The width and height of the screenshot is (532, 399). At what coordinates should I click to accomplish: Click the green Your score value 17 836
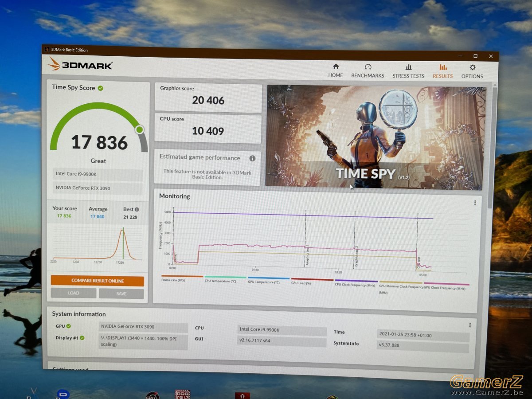tap(64, 216)
